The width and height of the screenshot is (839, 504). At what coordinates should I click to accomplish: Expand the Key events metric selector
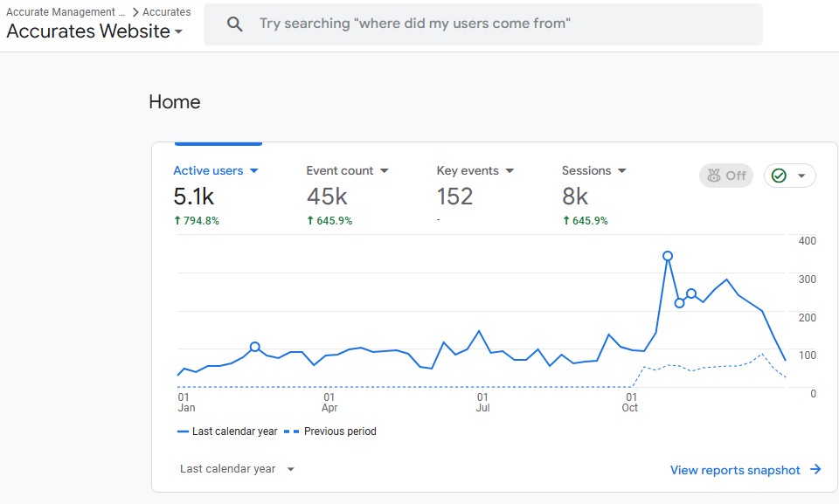pyautogui.click(x=510, y=170)
